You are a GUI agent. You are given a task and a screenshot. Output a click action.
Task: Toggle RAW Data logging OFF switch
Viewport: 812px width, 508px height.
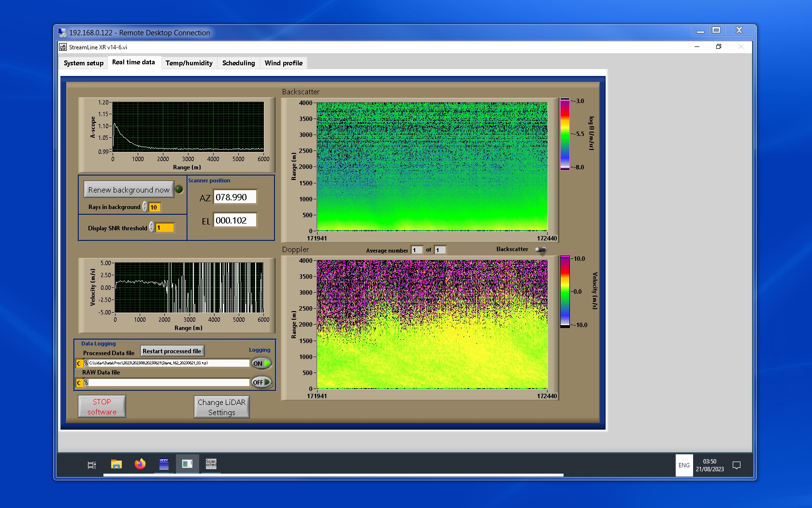(261, 382)
